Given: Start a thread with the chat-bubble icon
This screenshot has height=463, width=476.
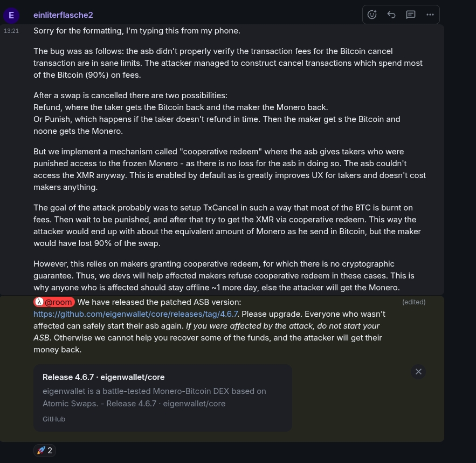Looking at the screenshot, I should point(411,15).
